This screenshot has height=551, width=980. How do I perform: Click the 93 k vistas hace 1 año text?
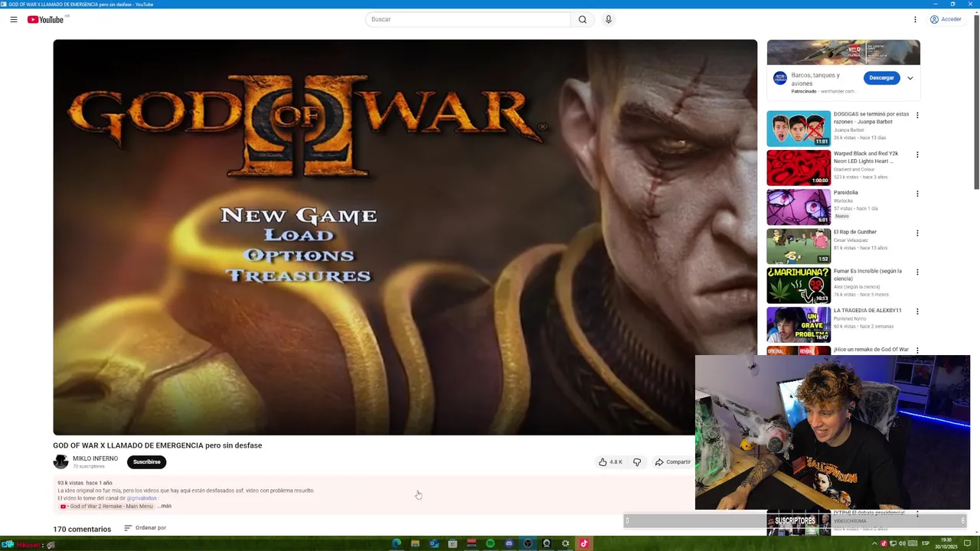tap(85, 483)
